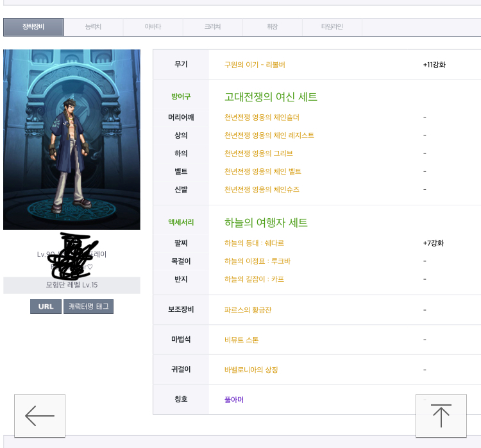Select the 하늘의 여행자 세트 accessory set

pyautogui.click(x=266, y=223)
